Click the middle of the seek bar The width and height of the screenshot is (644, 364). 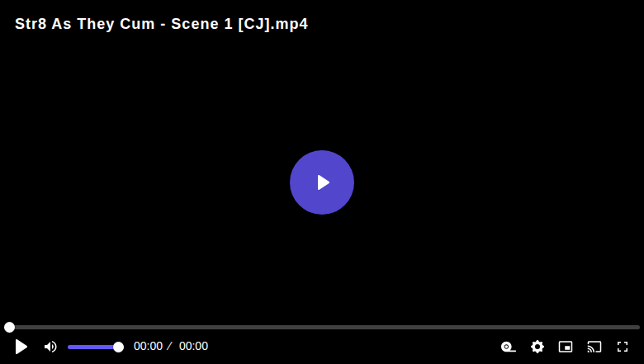pos(322,327)
